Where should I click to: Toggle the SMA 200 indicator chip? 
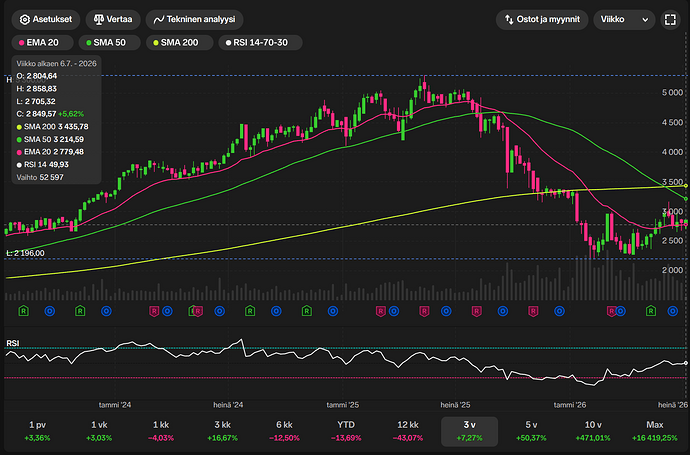(x=180, y=43)
